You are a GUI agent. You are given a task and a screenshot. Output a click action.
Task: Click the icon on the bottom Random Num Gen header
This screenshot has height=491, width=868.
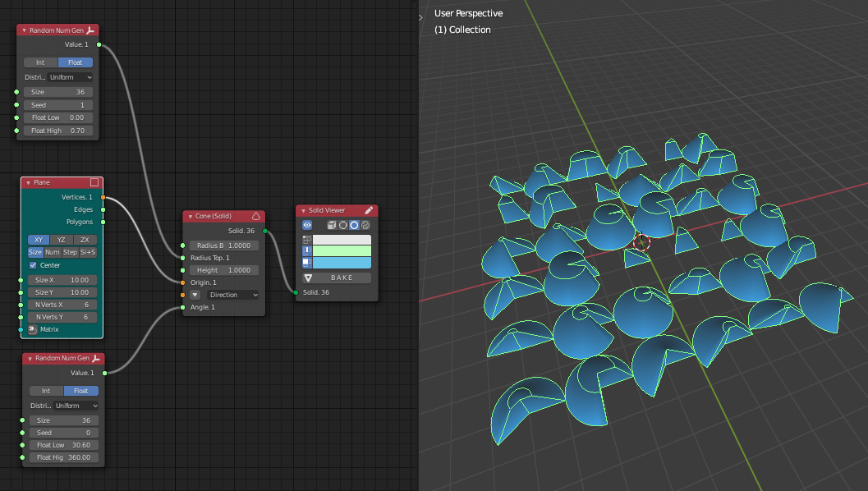pos(96,359)
